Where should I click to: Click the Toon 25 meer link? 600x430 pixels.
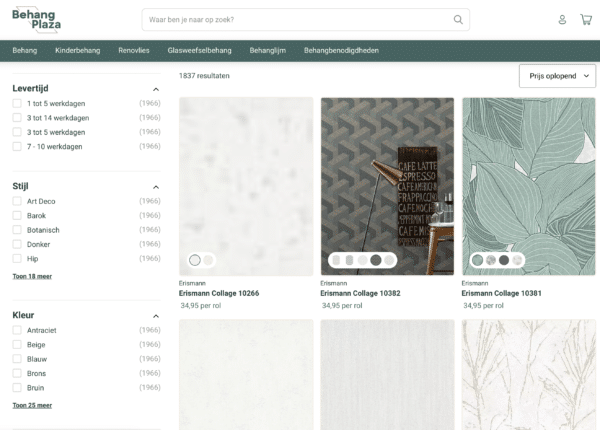(x=32, y=405)
